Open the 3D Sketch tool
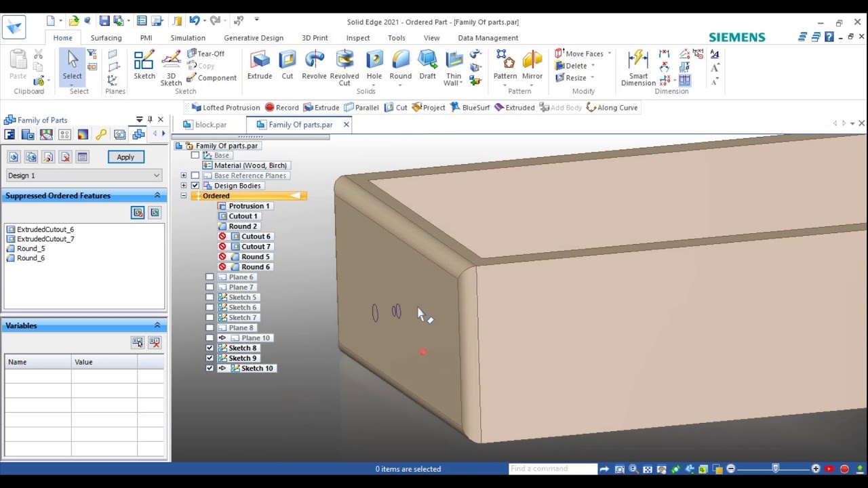This screenshot has width=868, height=488. (x=171, y=68)
